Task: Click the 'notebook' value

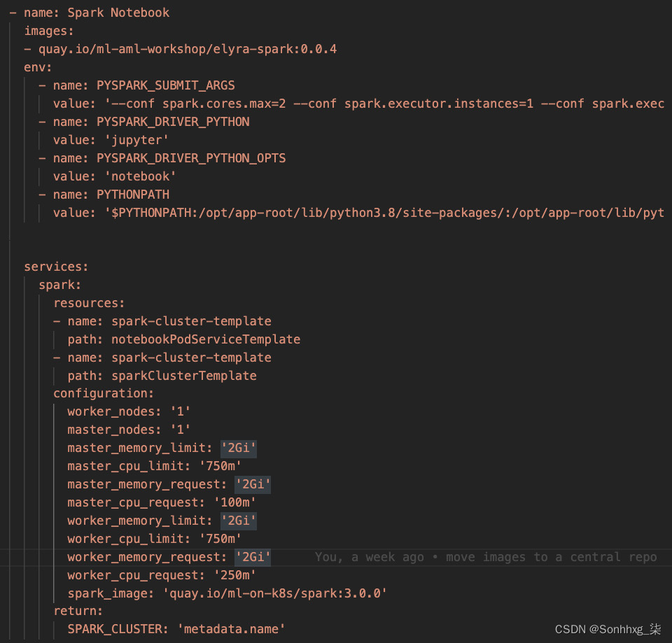Action: 140,176
